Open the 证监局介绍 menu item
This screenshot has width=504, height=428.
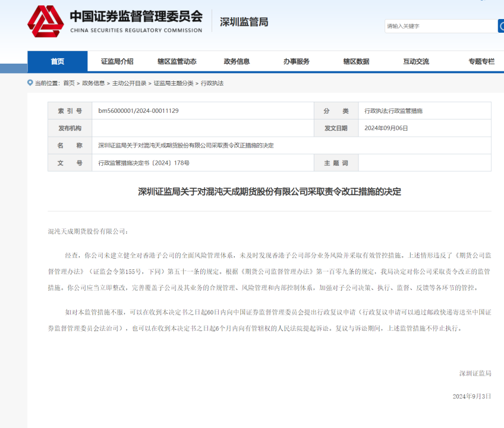117,61
